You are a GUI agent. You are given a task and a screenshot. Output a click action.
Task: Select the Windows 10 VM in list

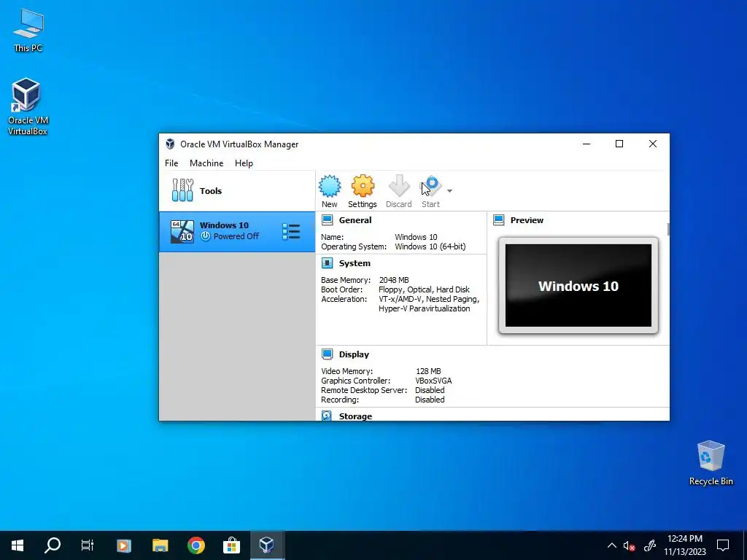pyautogui.click(x=237, y=232)
